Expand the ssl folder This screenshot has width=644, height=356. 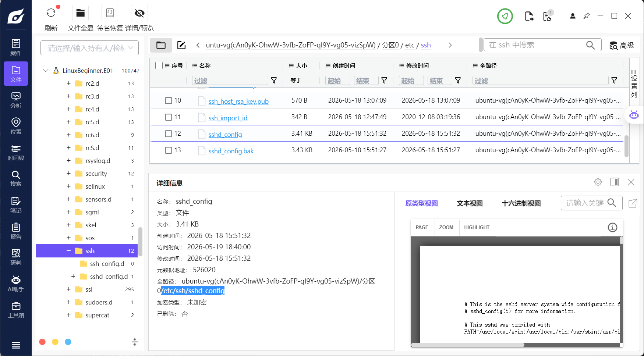68,289
